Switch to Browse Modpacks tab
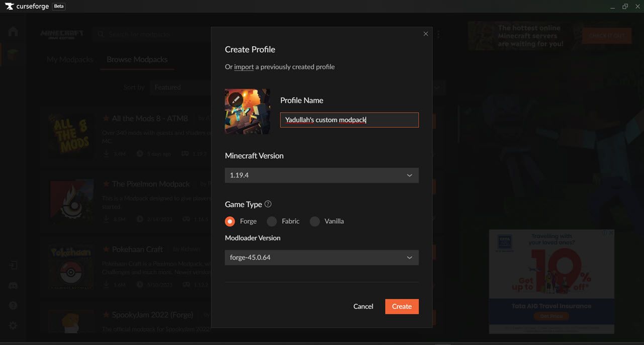Screen dimensions: 644x345 (x=137, y=59)
